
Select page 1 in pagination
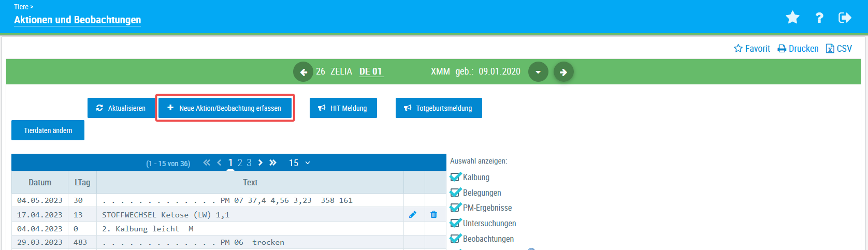click(230, 163)
